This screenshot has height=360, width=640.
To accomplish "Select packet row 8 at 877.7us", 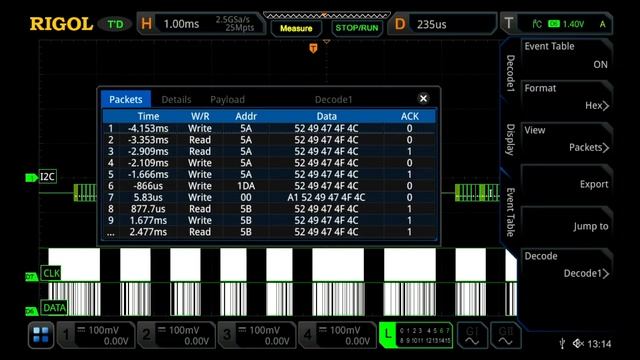I will [269, 209].
